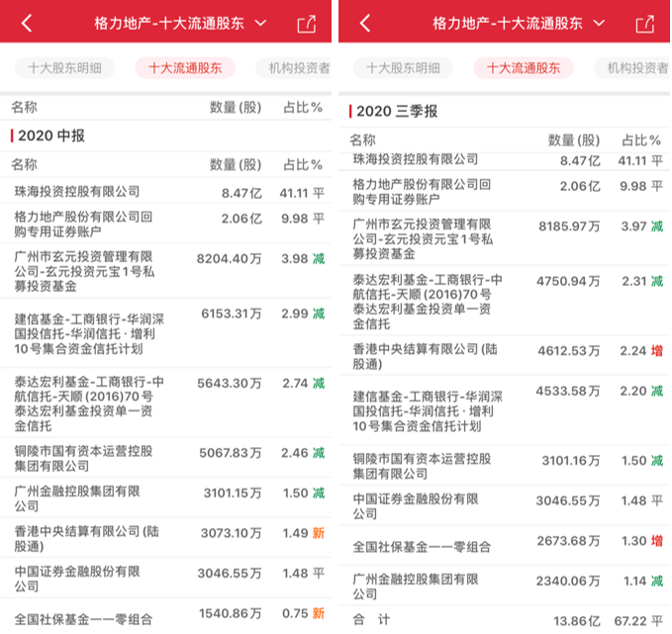Image resolution: width=672 pixels, height=634 pixels.
Task: Go back using left screen's back arrow
Action: pyautogui.click(x=27, y=23)
